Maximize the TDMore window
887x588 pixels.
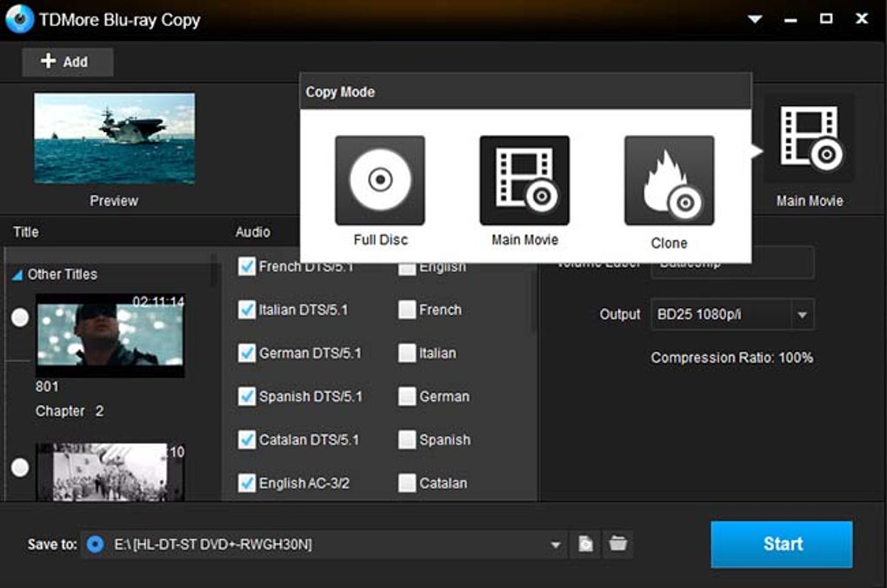click(x=826, y=18)
